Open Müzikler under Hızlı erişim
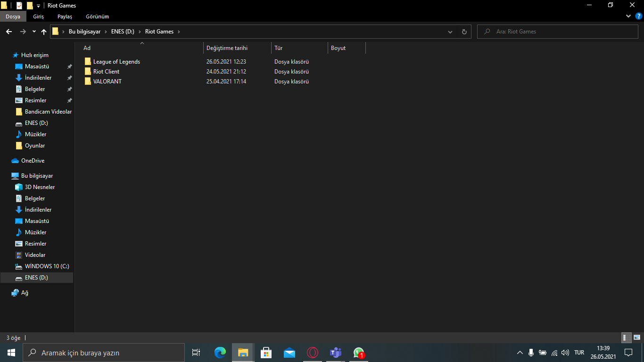 pos(35,134)
